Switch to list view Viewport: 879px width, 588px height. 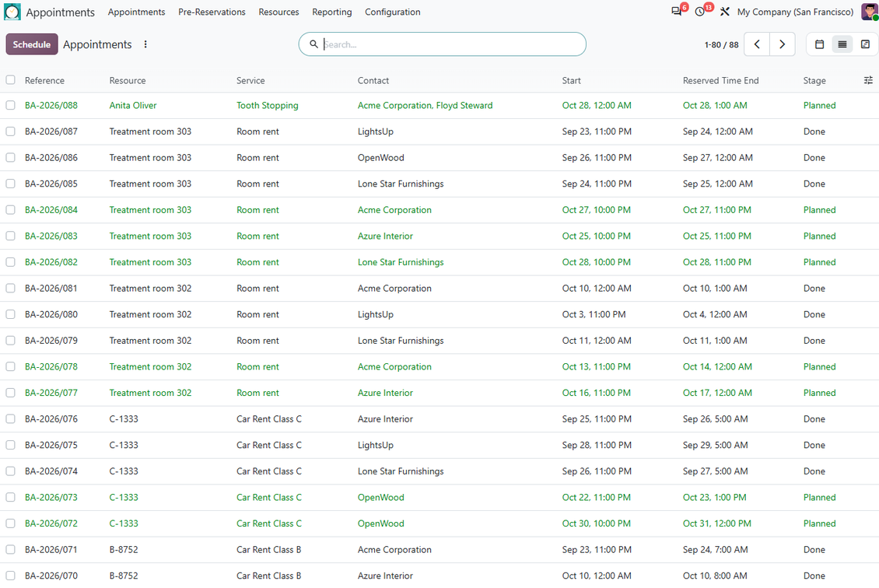click(x=842, y=44)
